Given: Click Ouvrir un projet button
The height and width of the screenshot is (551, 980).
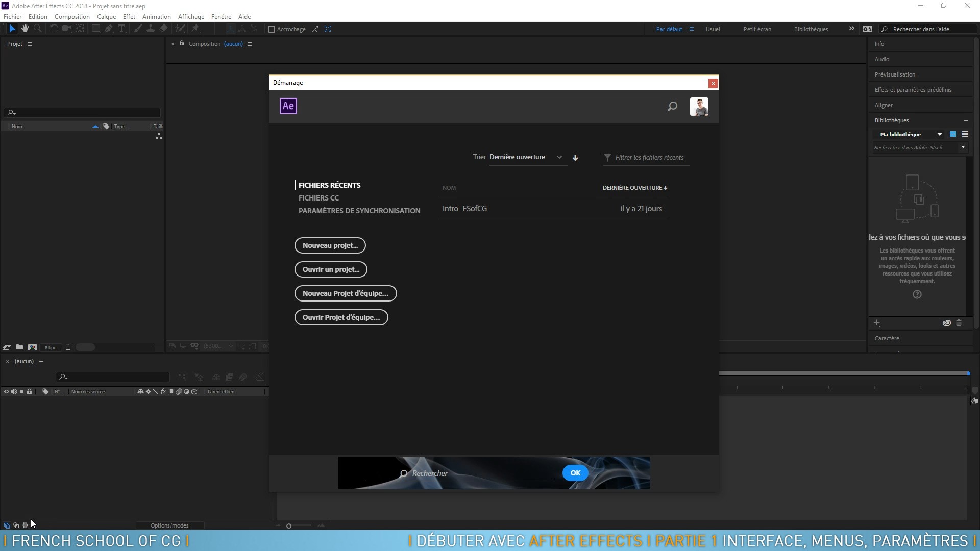Looking at the screenshot, I should [330, 269].
